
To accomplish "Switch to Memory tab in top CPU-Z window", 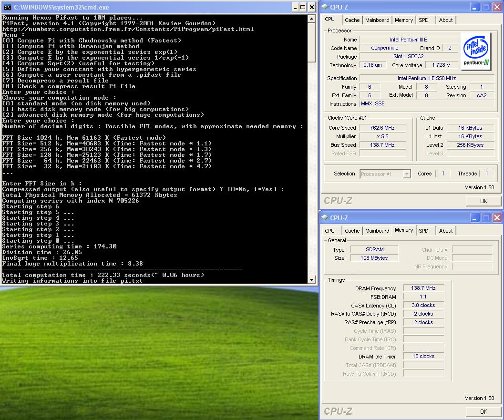I will click(x=404, y=20).
